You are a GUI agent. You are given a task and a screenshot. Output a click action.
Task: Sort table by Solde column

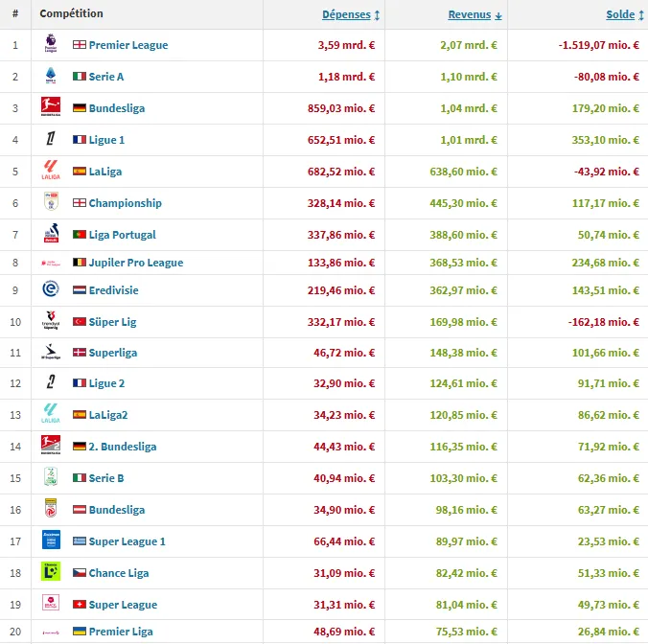click(620, 14)
